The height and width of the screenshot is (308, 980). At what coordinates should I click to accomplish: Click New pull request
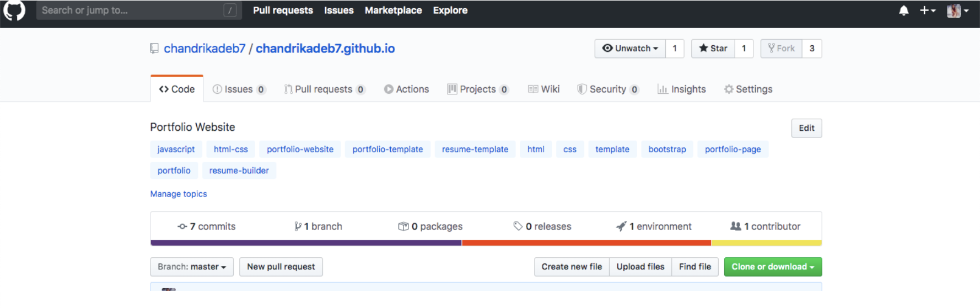[281, 267]
